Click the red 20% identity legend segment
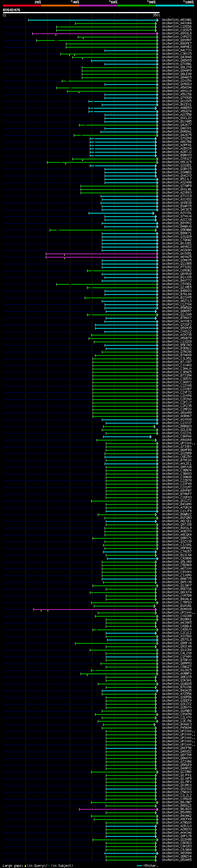Image resolution: width=197 pixels, height=868 pixels. 22,6
